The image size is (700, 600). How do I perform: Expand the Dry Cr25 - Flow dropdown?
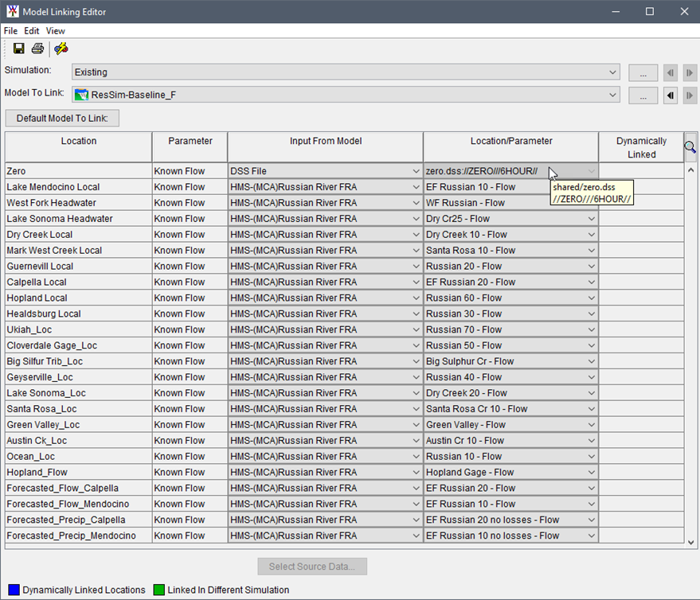coord(589,218)
